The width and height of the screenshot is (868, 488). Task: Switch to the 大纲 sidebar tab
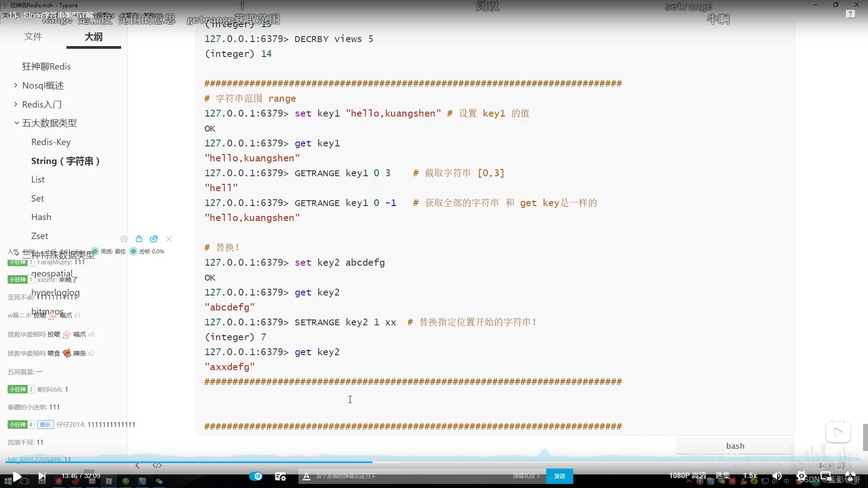94,37
